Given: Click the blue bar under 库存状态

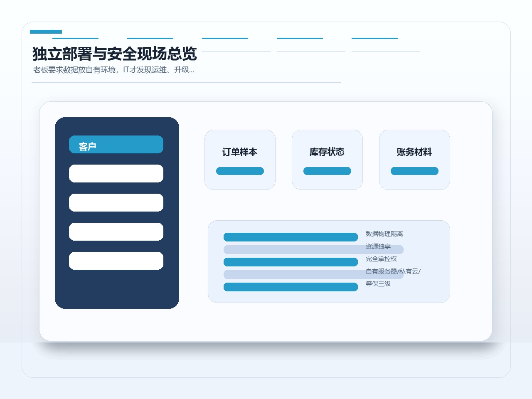Looking at the screenshot, I should pos(327,171).
